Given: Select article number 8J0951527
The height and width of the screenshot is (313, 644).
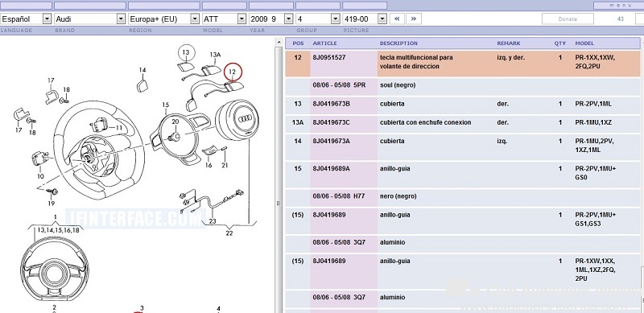Looking at the screenshot, I should pyautogui.click(x=329, y=57).
